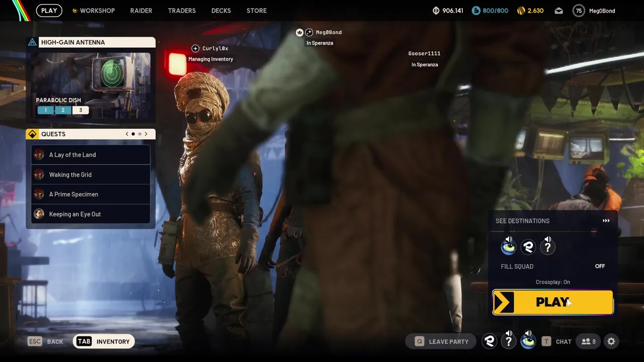The image size is (644, 362).
Task: Click R-logo avatar in squad panel
Action: (528, 247)
